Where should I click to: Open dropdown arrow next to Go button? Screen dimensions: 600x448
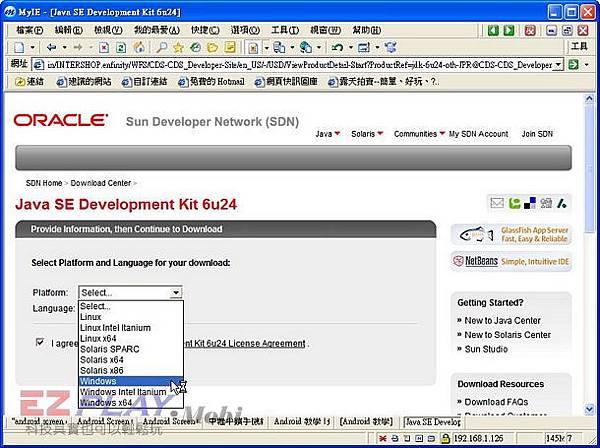pyautogui.click(x=587, y=64)
